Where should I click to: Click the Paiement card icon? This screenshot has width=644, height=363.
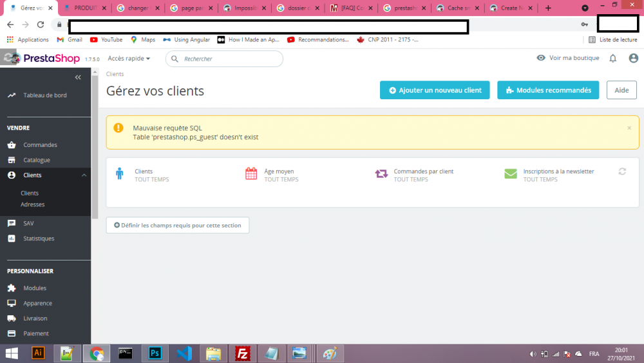(12, 333)
